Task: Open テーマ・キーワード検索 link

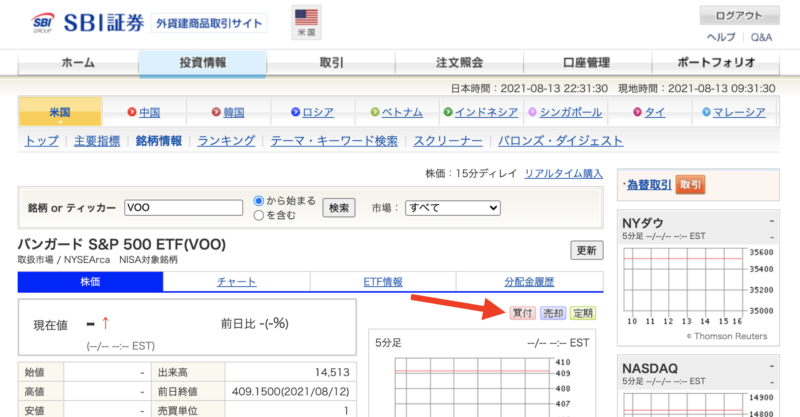Action: (334, 141)
